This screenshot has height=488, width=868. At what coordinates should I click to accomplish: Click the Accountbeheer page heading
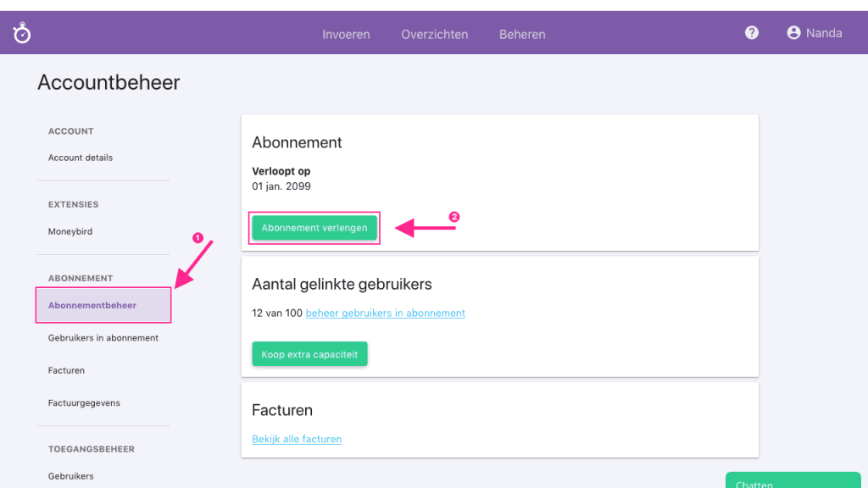click(108, 82)
